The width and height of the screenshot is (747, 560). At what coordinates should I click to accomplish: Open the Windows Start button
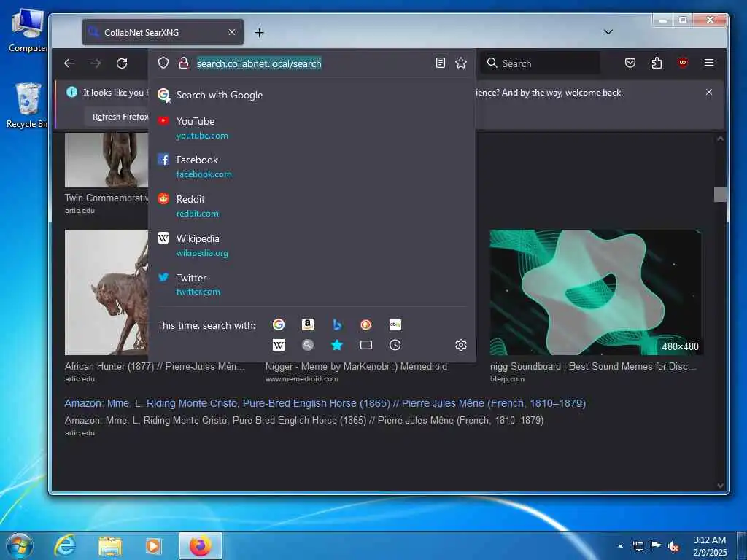tap(20, 545)
